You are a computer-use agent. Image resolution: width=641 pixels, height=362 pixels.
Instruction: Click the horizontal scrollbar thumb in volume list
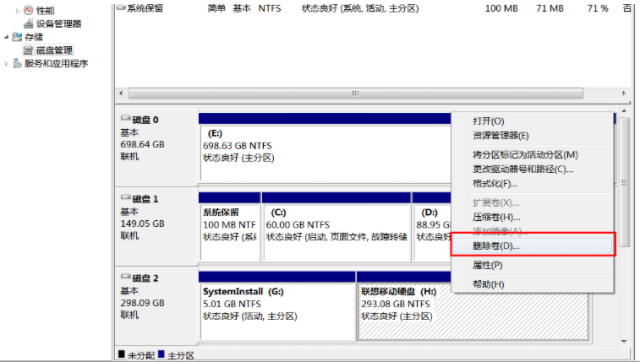pyautogui.click(x=355, y=93)
